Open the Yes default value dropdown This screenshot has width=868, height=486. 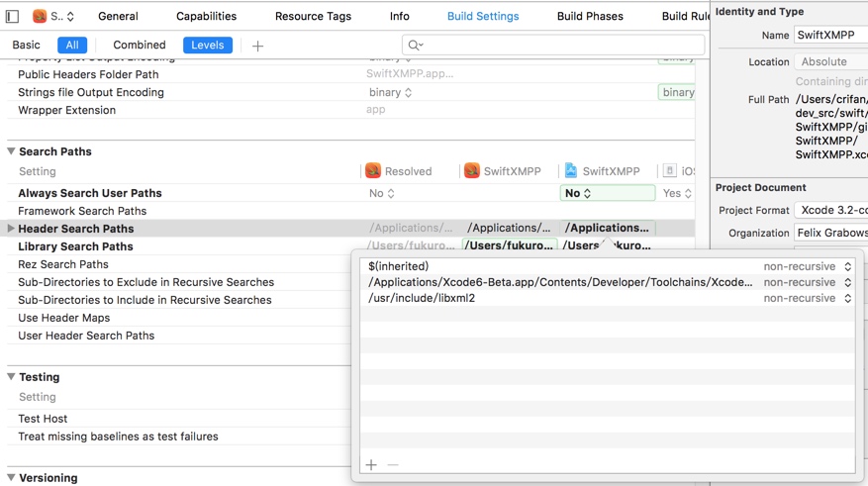[x=676, y=193]
